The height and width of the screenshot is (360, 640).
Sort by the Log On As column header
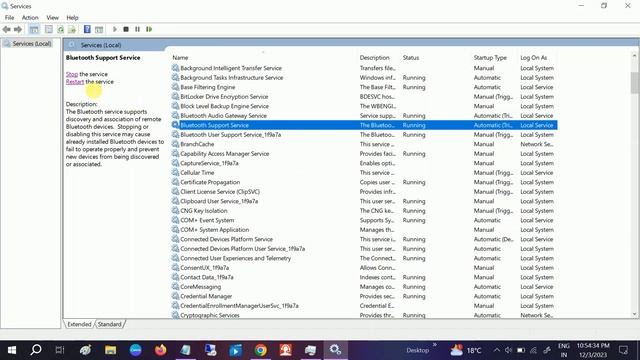point(533,58)
